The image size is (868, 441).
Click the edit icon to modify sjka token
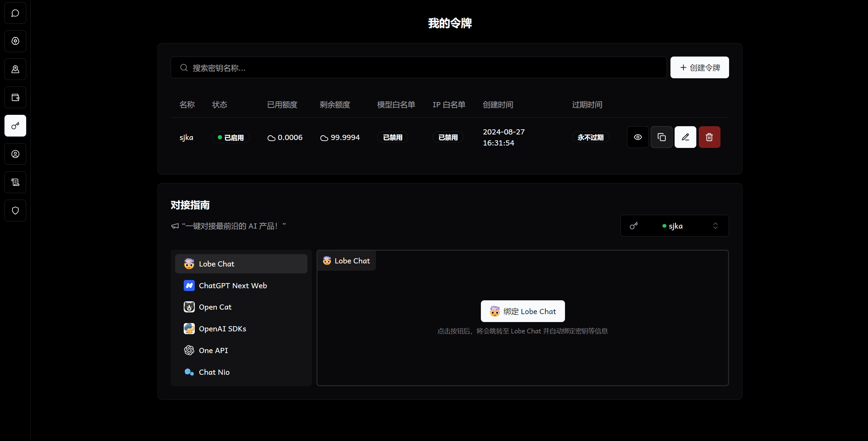[685, 137]
